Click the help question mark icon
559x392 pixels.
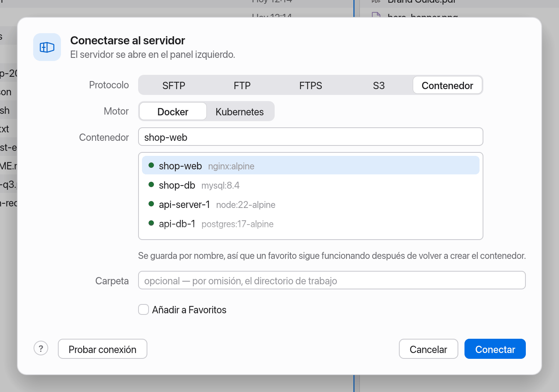coord(41,348)
